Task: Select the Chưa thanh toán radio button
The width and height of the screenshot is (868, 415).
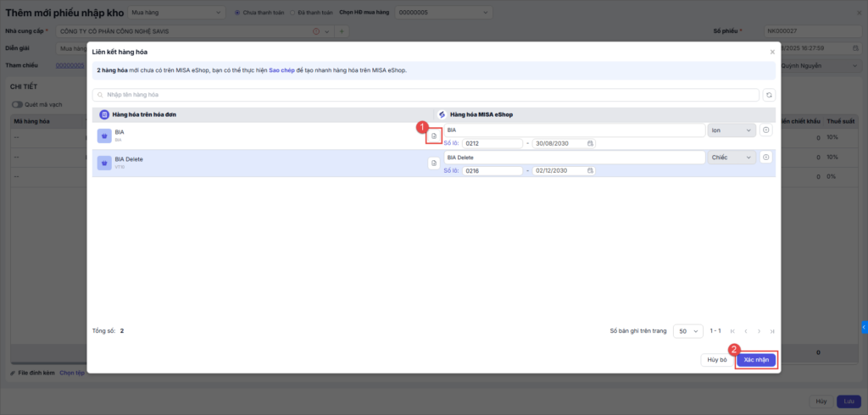Action: coord(237,12)
